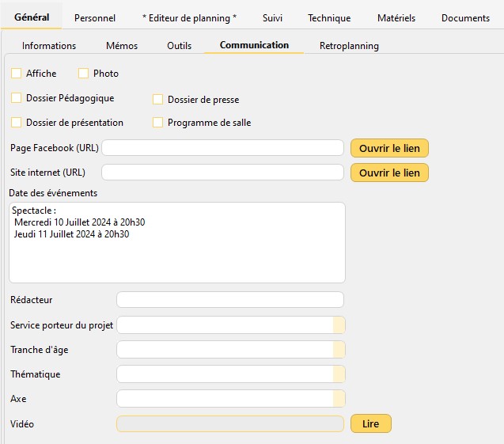Open the Editeur de planning tab
Viewport: 504px width, 444px height.
point(189,17)
